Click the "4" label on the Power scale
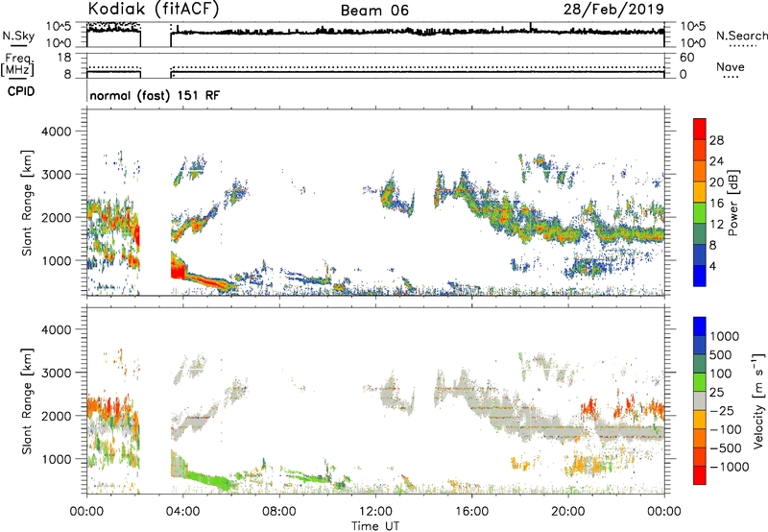This screenshot has width=768, height=532. [x=713, y=266]
